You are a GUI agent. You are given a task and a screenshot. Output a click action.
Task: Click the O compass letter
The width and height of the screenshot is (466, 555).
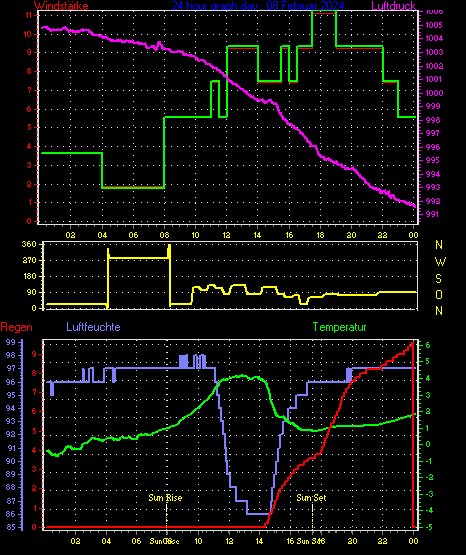(x=439, y=295)
